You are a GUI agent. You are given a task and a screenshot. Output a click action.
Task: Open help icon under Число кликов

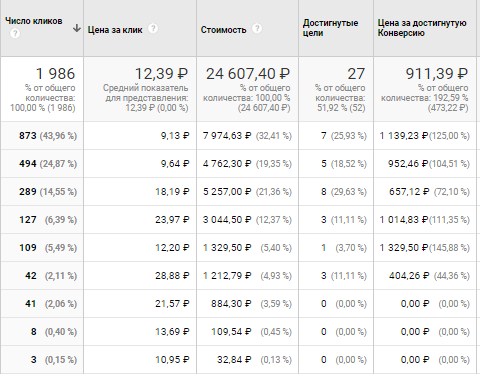point(15,33)
